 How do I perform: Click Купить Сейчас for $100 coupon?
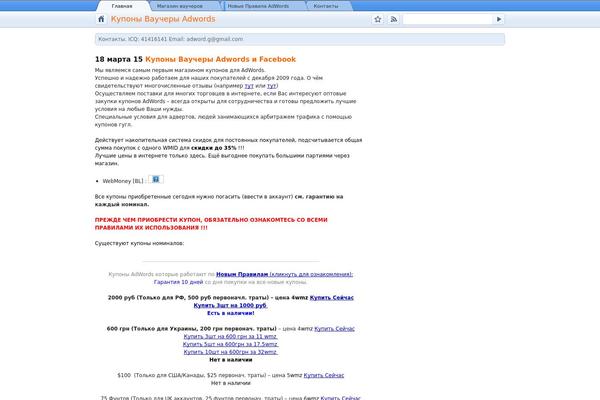point(324,375)
